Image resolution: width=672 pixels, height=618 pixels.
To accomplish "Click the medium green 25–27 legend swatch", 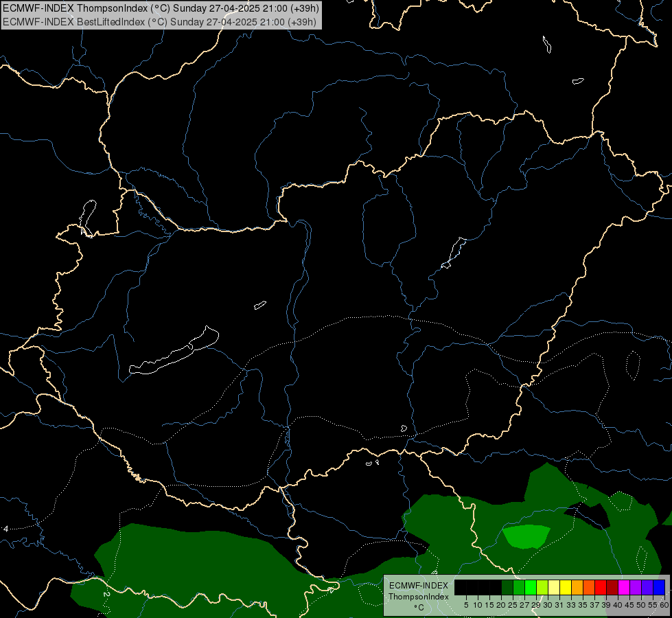I will [x=519, y=587].
